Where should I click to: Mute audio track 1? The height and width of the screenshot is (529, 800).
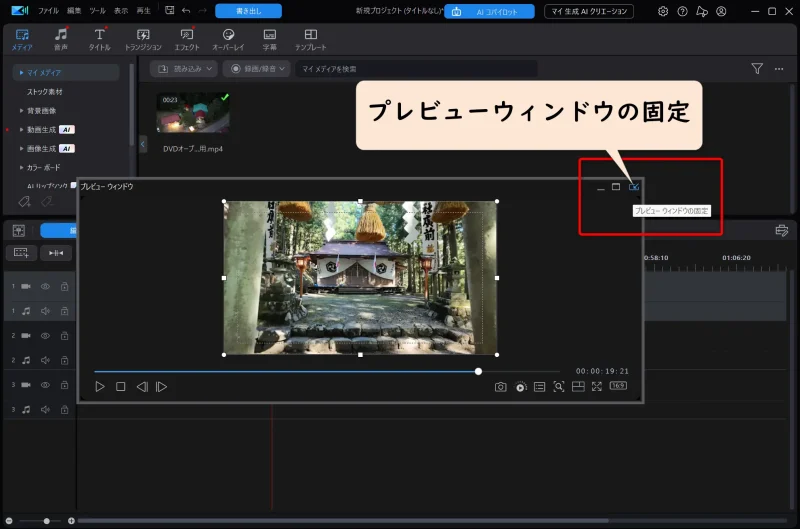tap(45, 311)
